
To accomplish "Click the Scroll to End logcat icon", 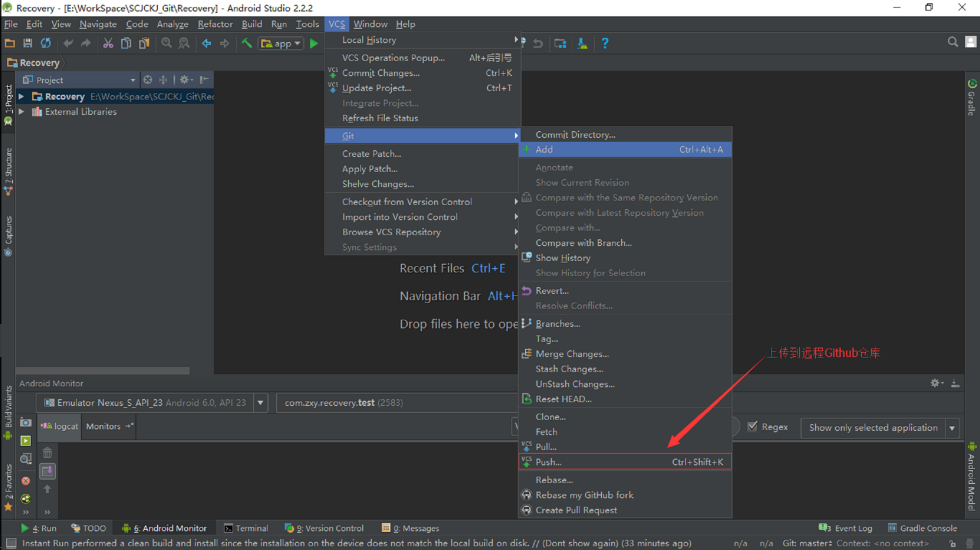I will (47, 471).
